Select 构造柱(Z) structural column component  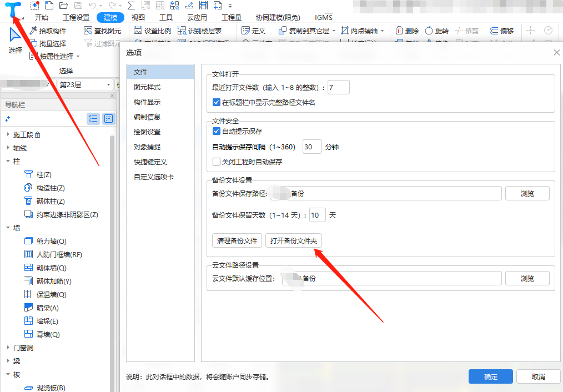(x=44, y=188)
